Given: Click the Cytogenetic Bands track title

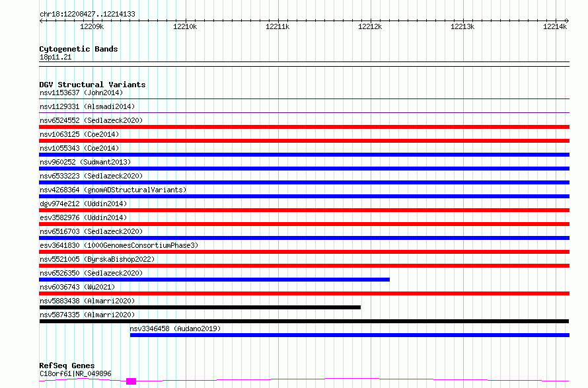Looking at the screenshot, I should pyautogui.click(x=79, y=49).
